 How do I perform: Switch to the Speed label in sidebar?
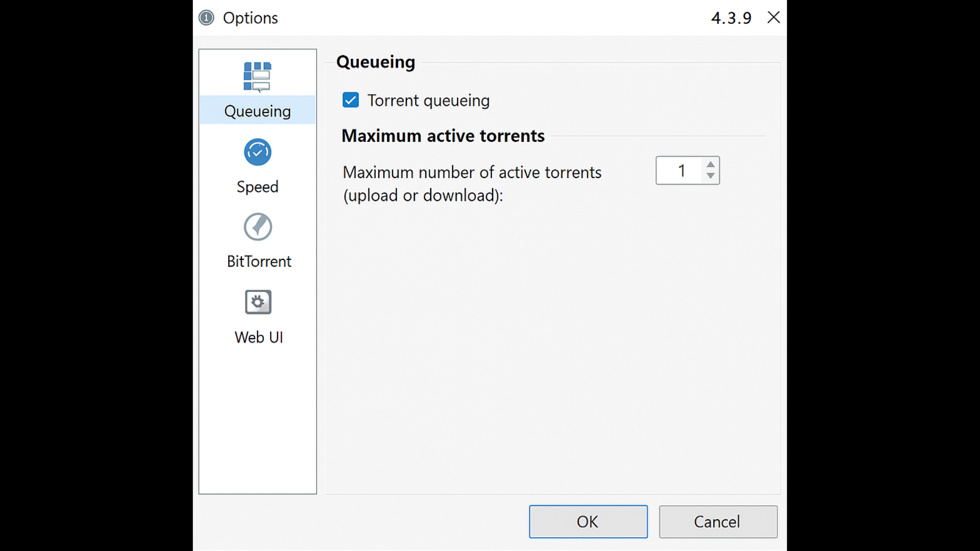coord(257,187)
